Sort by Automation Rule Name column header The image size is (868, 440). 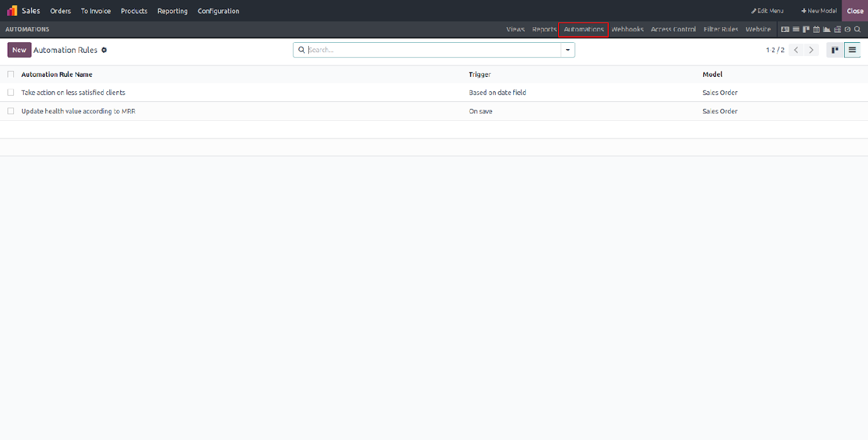[57, 74]
